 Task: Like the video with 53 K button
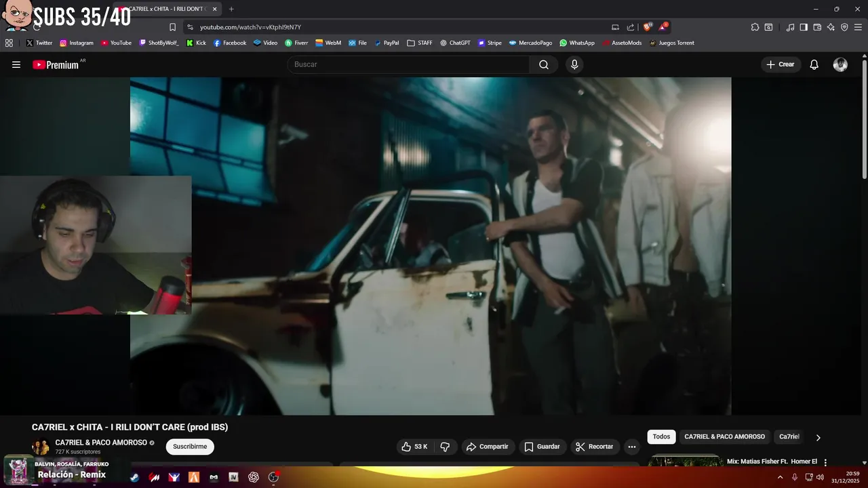pyautogui.click(x=414, y=447)
